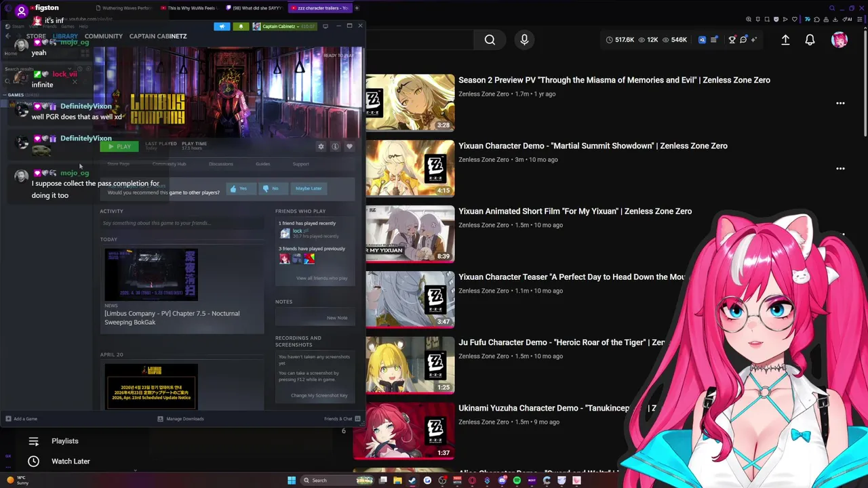Click the list icon next to the IQ badge
This screenshot has height=488, width=868.
click(x=713, y=40)
